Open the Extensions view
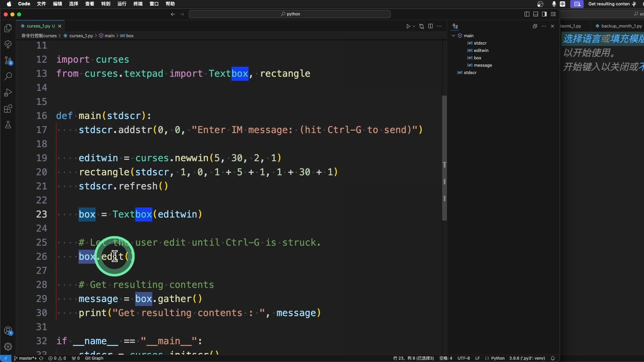This screenshot has height=362, width=644. click(8, 109)
